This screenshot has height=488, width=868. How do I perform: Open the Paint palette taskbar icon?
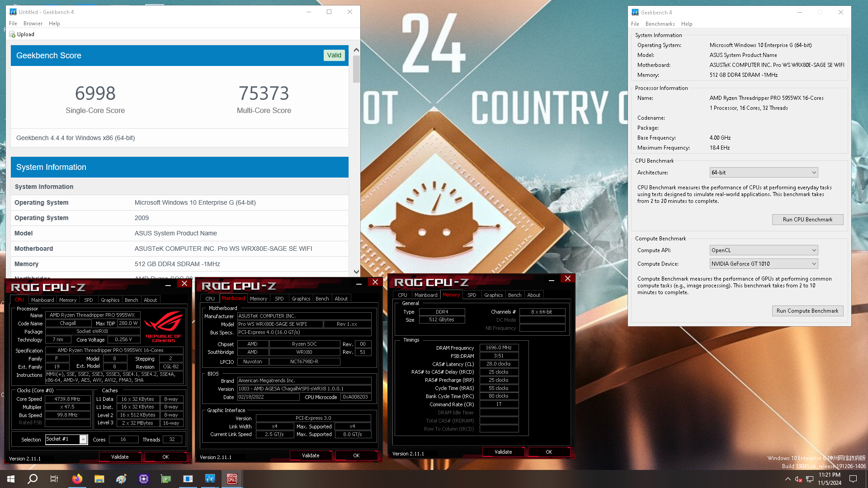pyautogui.click(x=121, y=479)
